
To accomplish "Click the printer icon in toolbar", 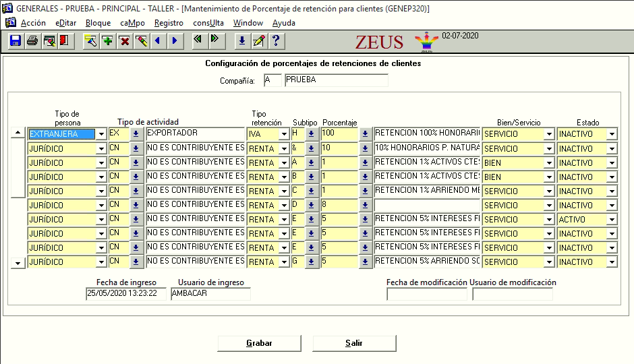I will click(32, 41).
